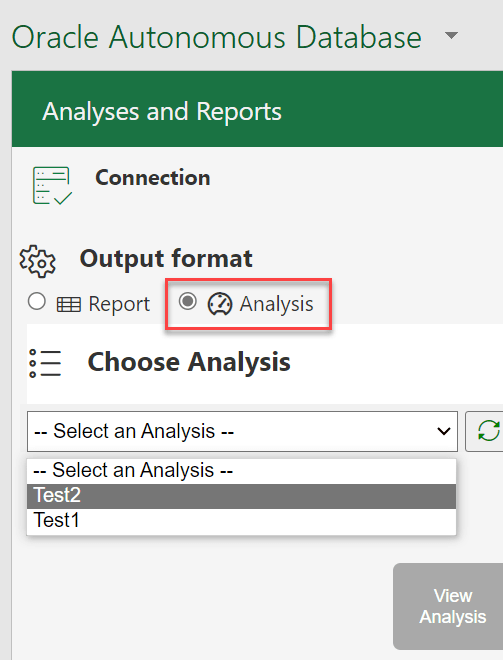Click the Output format heading
This screenshot has width=503, height=660.
coord(166,258)
